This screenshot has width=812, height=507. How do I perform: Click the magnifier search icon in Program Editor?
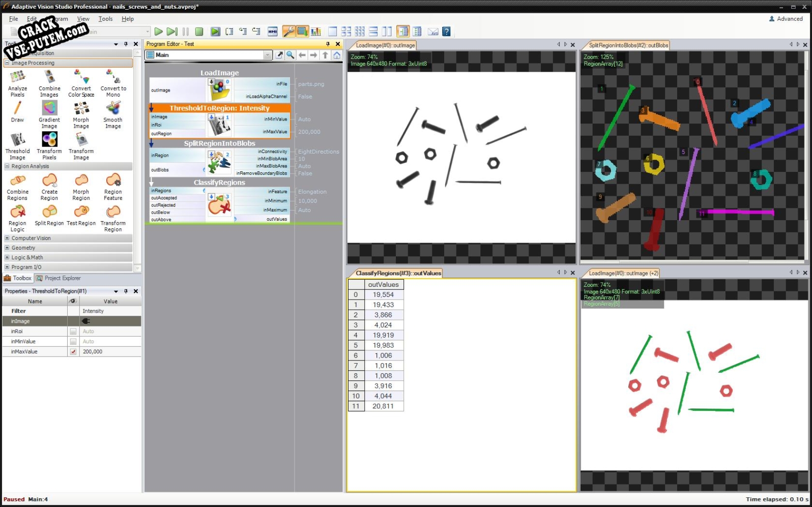pos(290,55)
